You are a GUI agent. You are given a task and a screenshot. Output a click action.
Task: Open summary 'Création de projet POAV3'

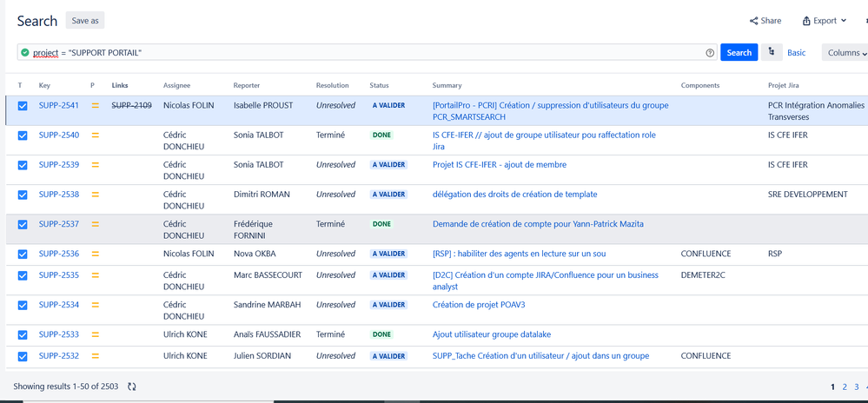(478, 305)
